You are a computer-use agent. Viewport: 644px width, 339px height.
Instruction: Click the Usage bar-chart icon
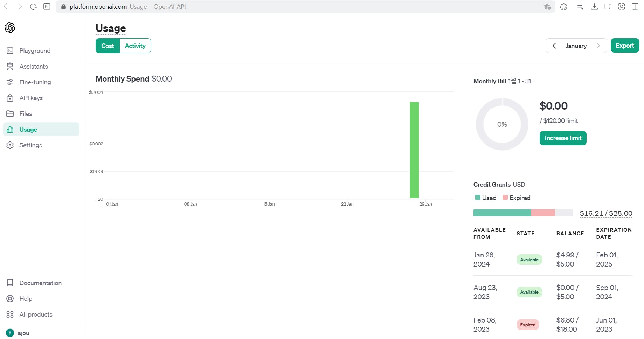(10, 130)
